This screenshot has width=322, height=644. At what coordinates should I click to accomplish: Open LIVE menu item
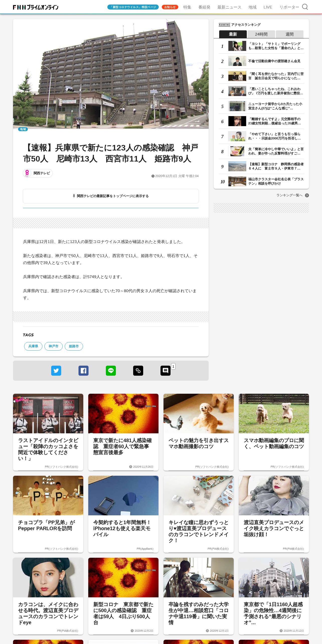[x=268, y=7]
